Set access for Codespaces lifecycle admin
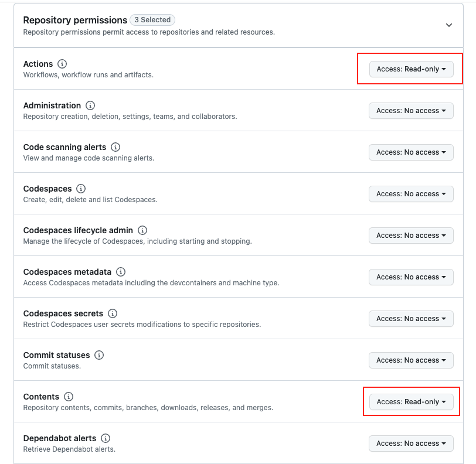 [x=411, y=236]
